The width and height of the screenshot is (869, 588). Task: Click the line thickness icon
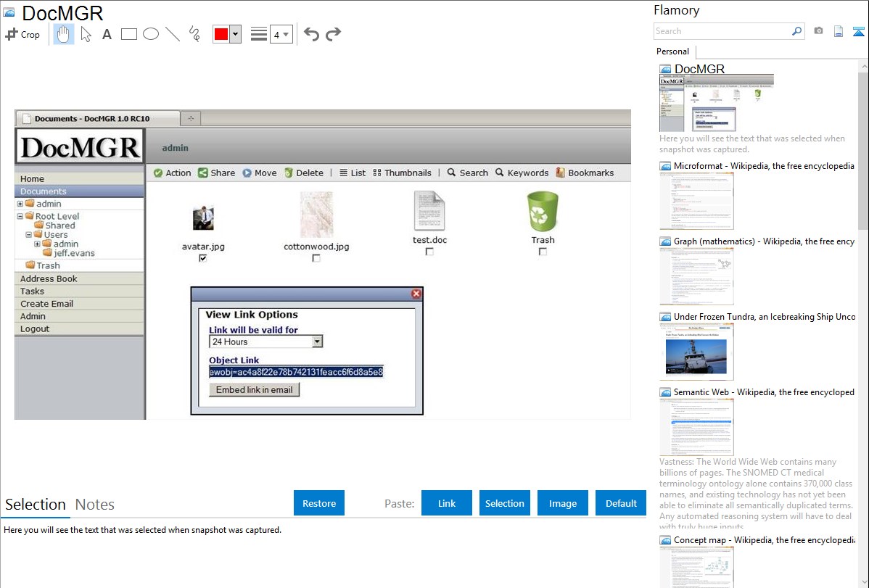pos(259,34)
